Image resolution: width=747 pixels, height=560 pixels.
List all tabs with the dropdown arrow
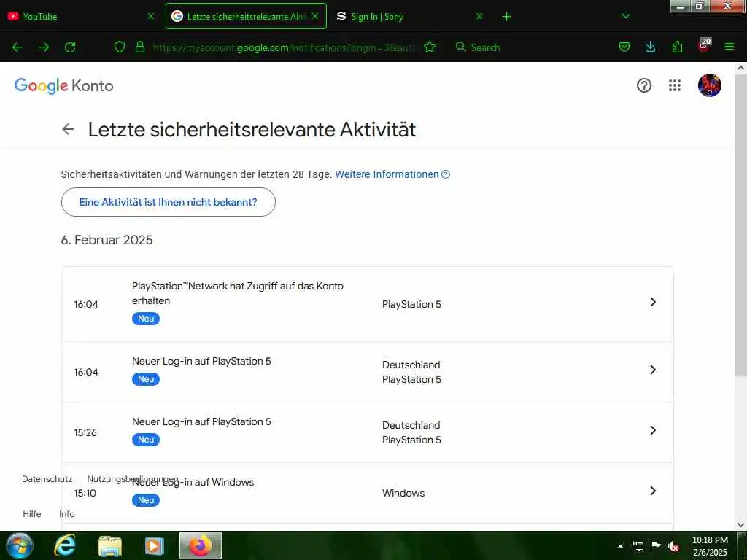click(x=626, y=16)
